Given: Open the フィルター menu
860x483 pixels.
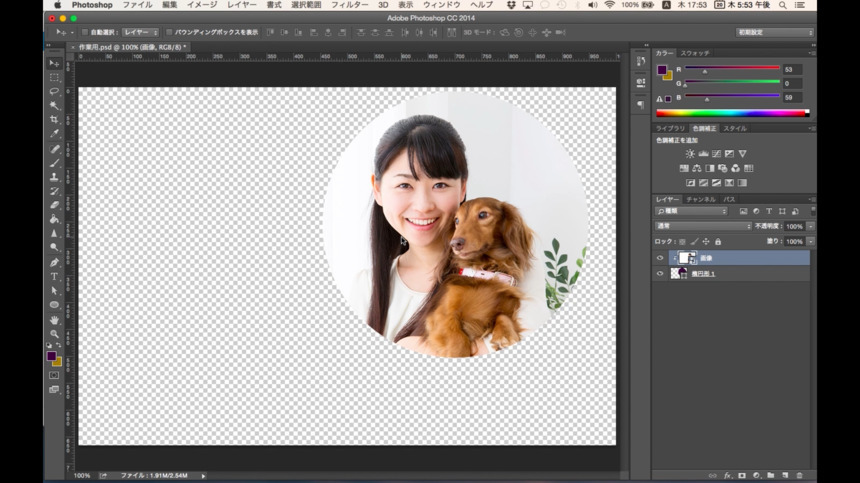Looking at the screenshot, I should pyautogui.click(x=349, y=5).
